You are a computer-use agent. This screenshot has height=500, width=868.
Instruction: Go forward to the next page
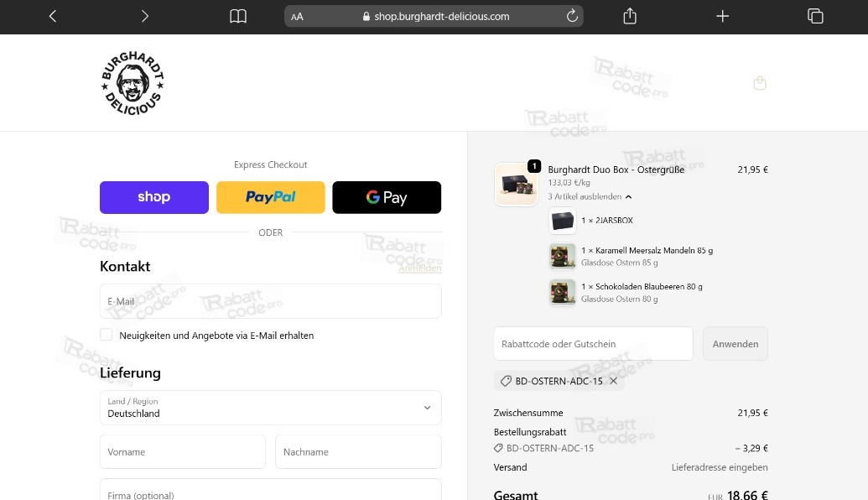[x=144, y=16]
